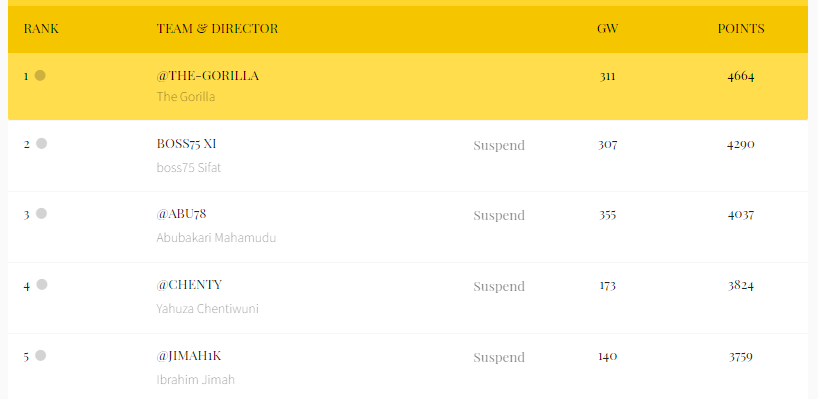
Task: Suspend the @JIMAH1K team
Action: [x=499, y=357]
